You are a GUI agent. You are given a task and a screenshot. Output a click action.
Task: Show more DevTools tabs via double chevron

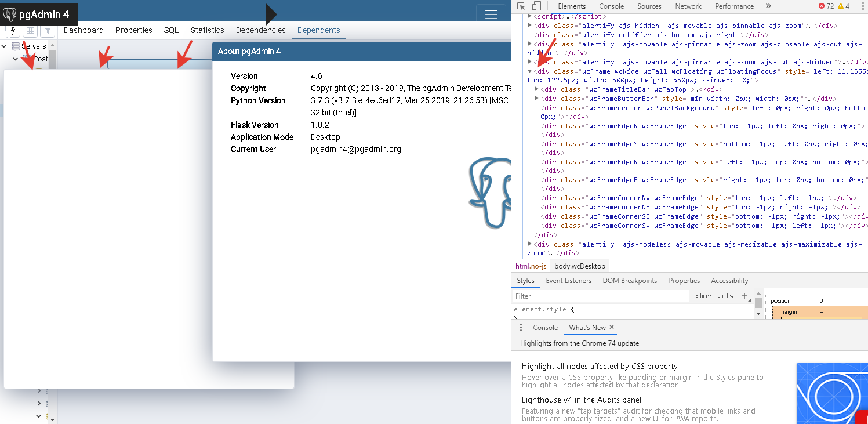(x=768, y=6)
